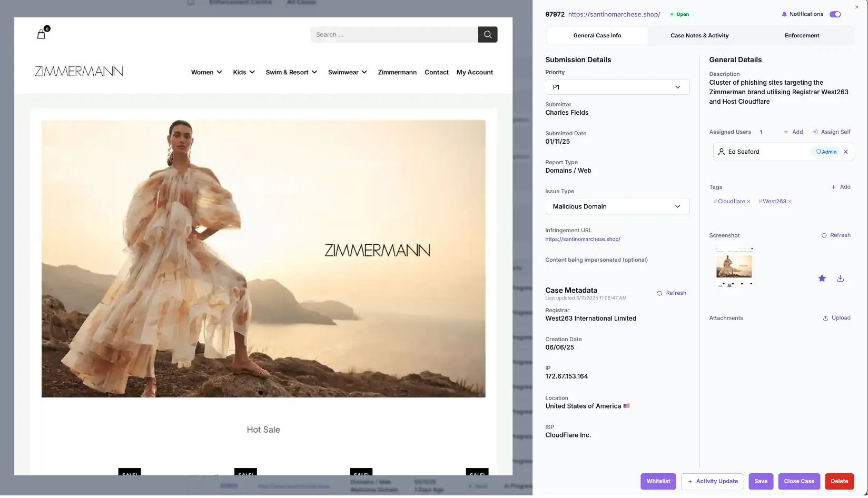The height and width of the screenshot is (498, 868).
Task: Click the screenshot thumbnail preview
Action: pos(734,267)
